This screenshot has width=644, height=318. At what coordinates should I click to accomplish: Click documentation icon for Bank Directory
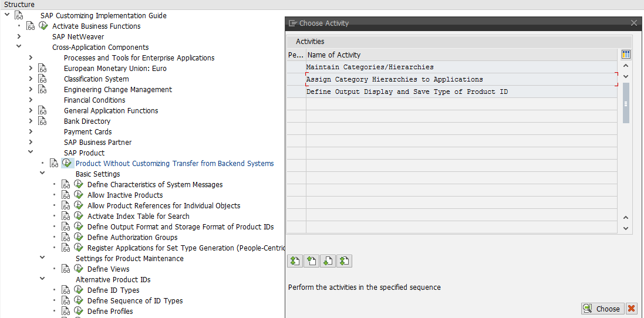42,121
